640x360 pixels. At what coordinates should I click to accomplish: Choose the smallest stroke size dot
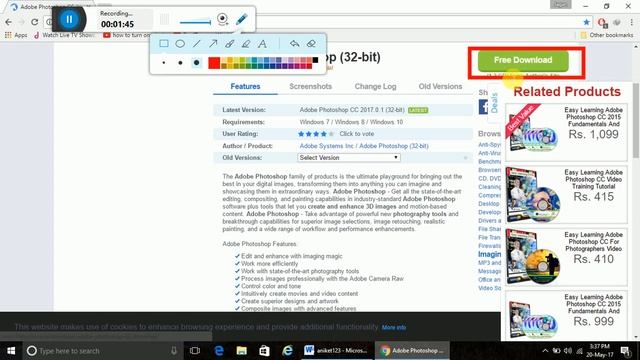(164, 63)
